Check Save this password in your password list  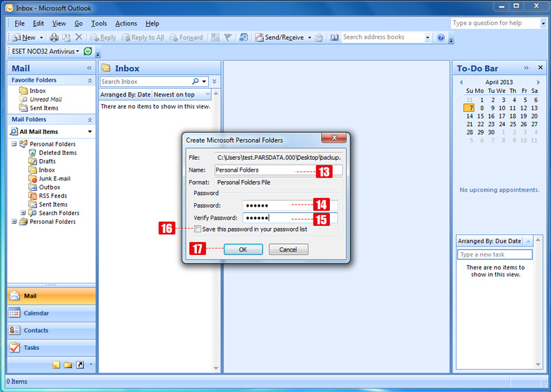tap(198, 229)
